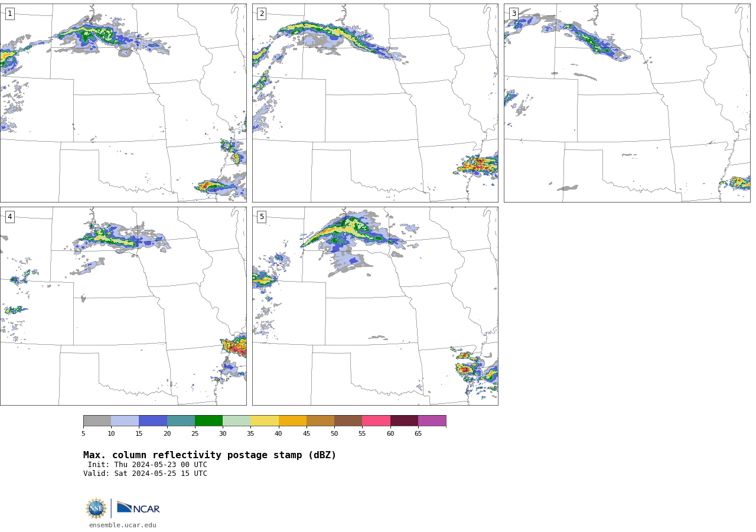Click the 'Valid: Sat 2024-05-25 15 UTC' text

[145, 474]
